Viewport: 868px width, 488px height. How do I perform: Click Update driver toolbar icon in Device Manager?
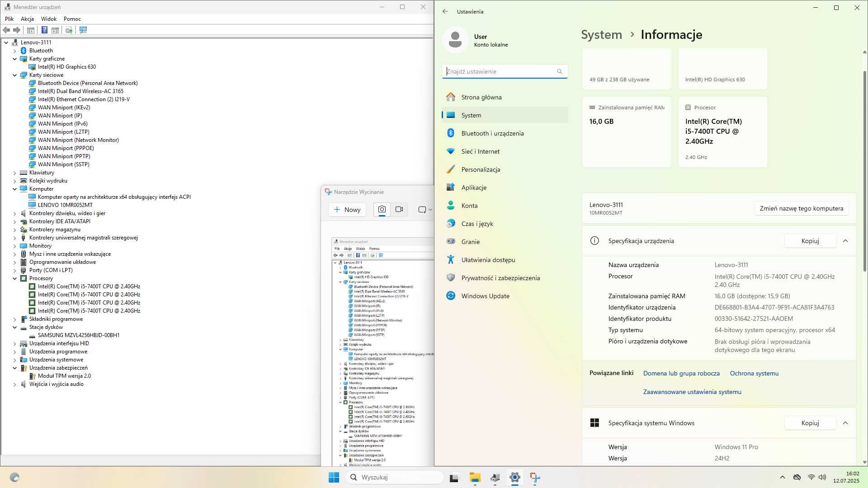point(69,30)
